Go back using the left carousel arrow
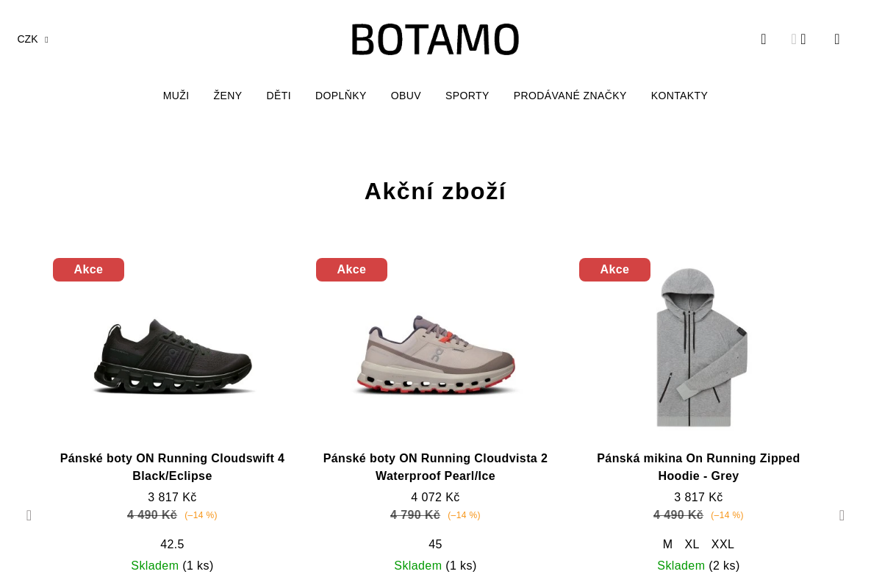Viewport: 882px width, 588px height. 29,515
